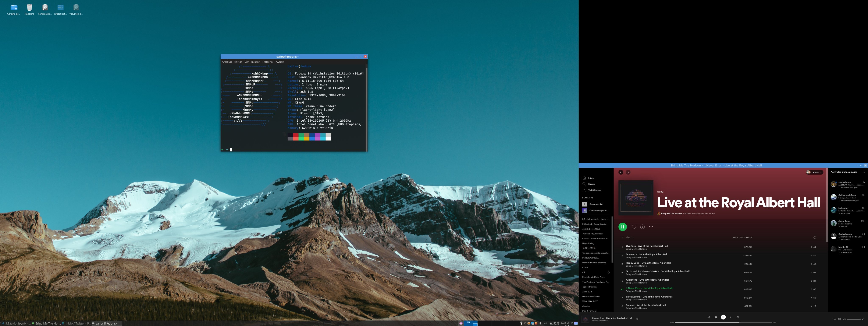This screenshot has height=326, width=868.
Task: Open the connect to device picker
Action: click(839, 319)
